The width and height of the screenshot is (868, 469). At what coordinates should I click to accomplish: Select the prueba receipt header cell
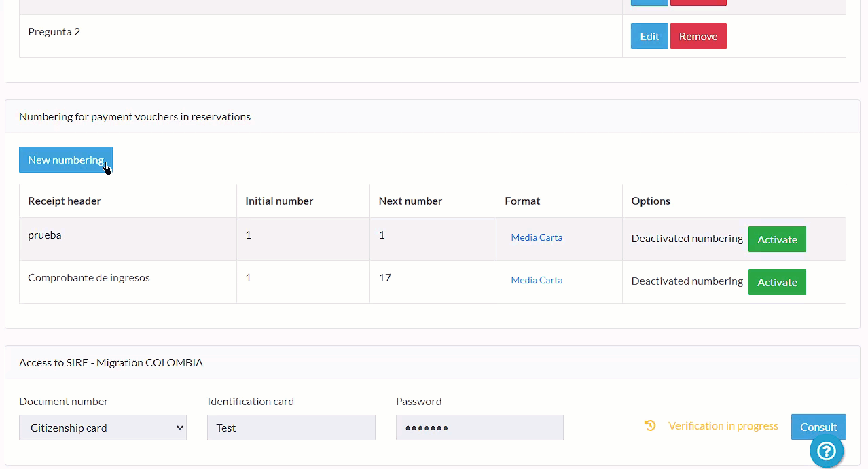(45, 235)
